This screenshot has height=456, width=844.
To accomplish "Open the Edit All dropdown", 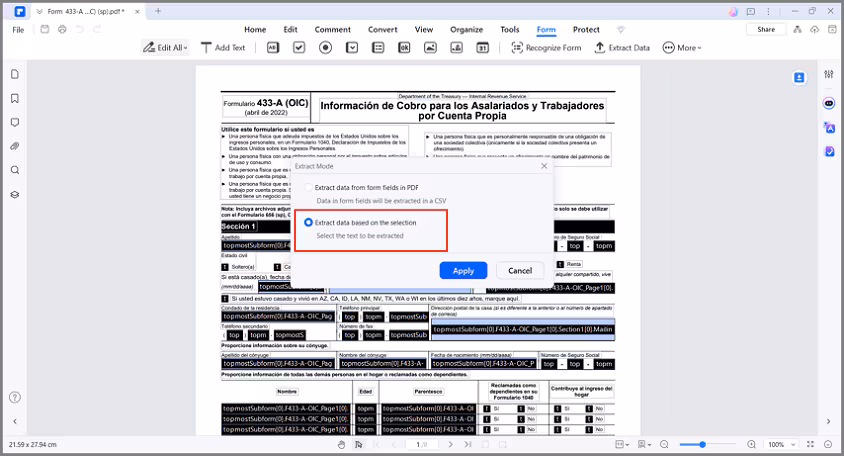I will (165, 48).
